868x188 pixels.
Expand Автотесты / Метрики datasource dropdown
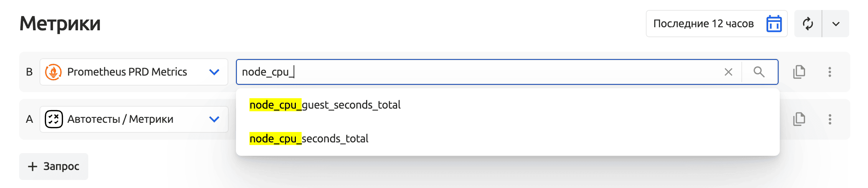pos(214,119)
